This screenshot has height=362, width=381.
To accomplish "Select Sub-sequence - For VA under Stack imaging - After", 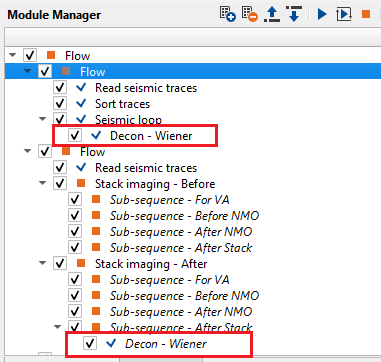I will [x=170, y=280].
